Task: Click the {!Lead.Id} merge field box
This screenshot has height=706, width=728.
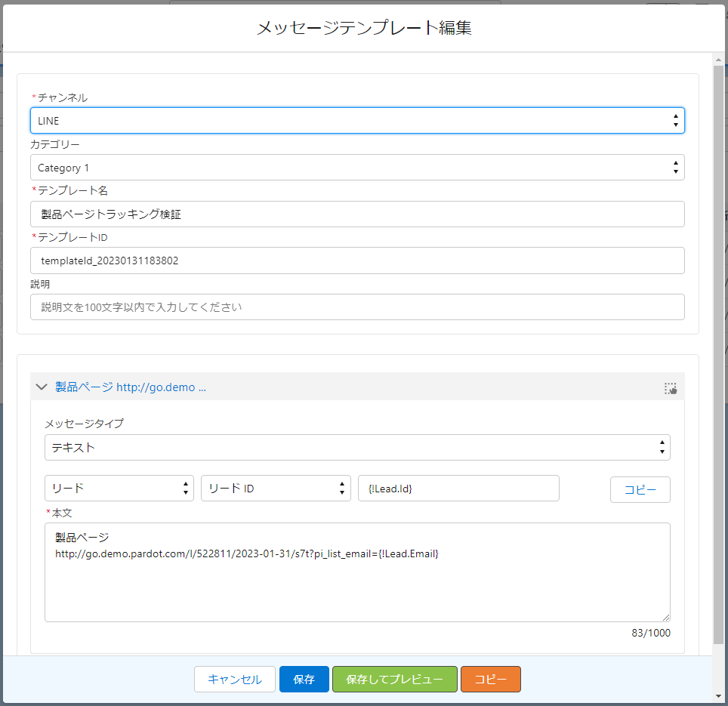Action: click(x=458, y=489)
